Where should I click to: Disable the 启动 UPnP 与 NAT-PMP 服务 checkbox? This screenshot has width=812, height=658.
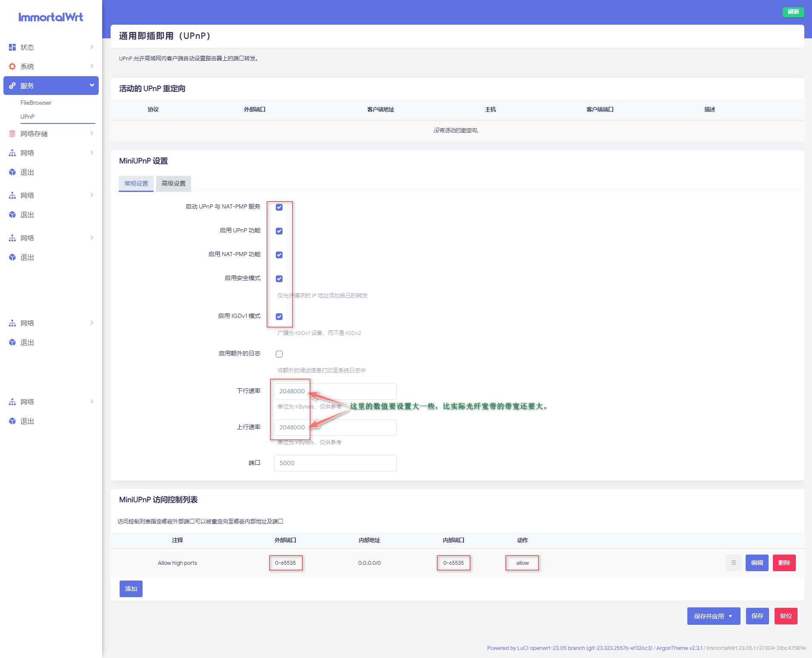coord(279,207)
